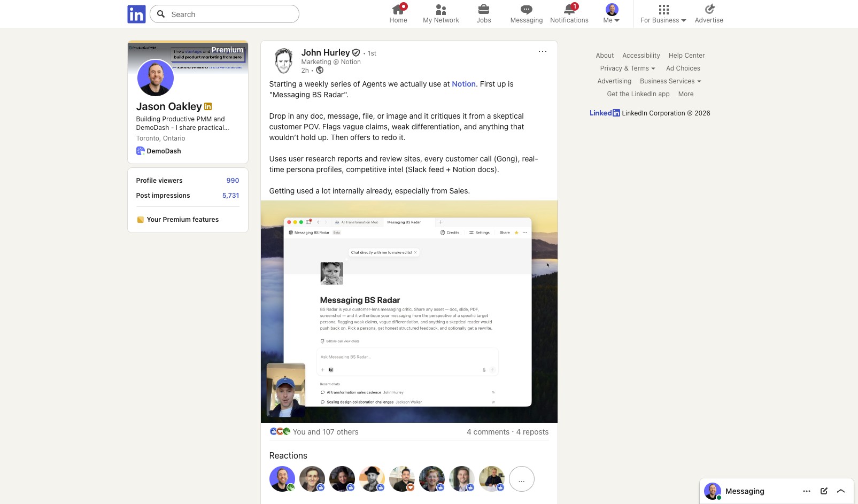Open Notifications with the bell icon
858x504 pixels.
point(569,14)
